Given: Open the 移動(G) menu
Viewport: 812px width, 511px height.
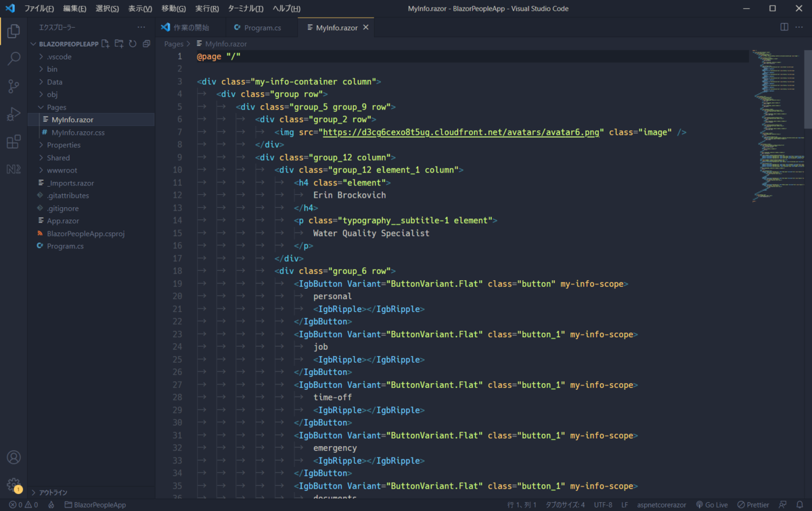Looking at the screenshot, I should [x=174, y=9].
